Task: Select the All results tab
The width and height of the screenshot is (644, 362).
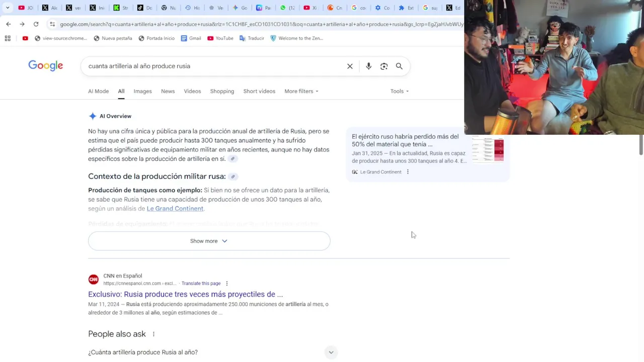Action: (121, 91)
